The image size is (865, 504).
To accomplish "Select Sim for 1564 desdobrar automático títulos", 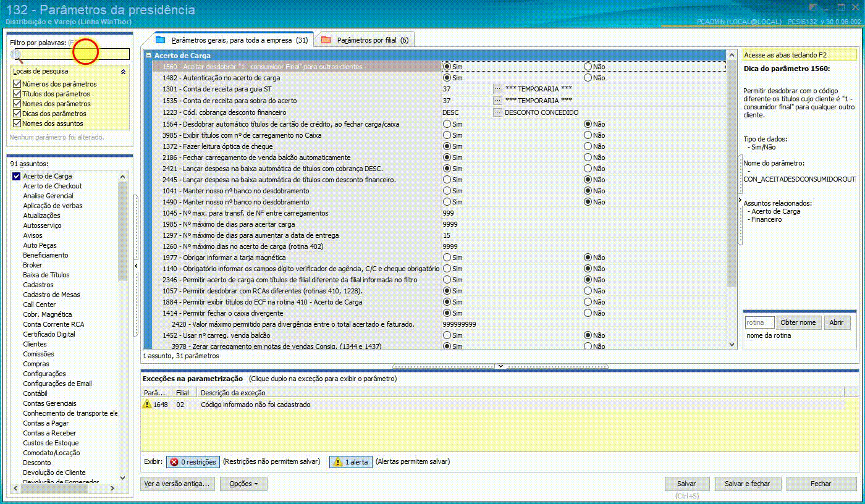I will point(447,124).
